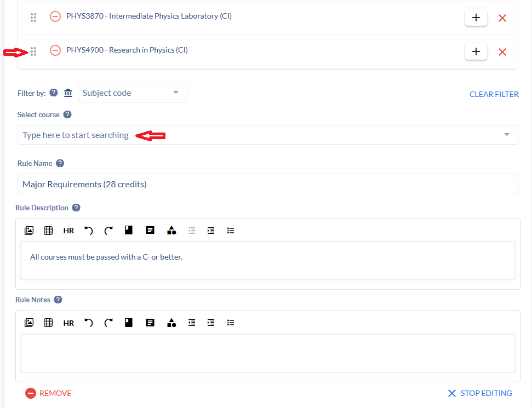Click the Rule Name help icon
Image resolution: width=532 pixels, height=408 pixels.
tap(60, 163)
